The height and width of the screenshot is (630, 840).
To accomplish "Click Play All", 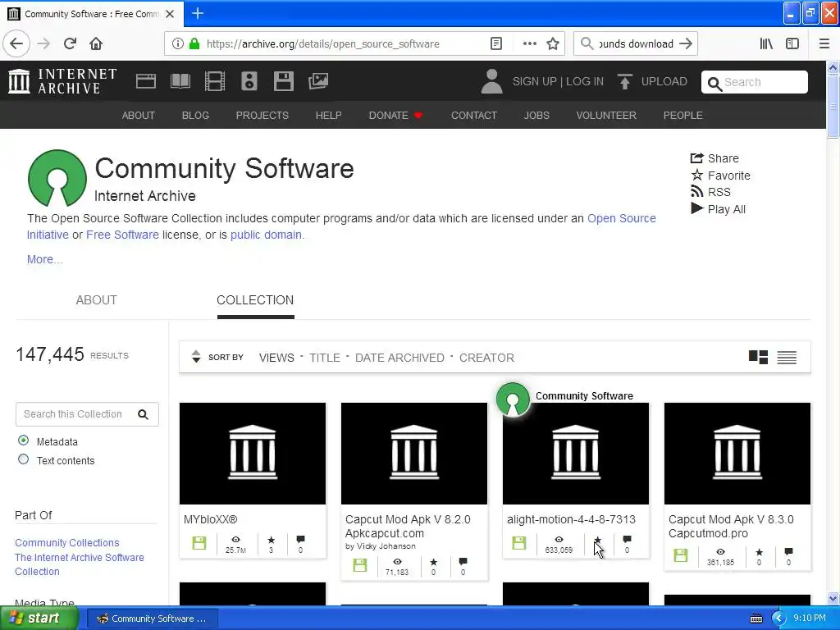I will point(718,209).
